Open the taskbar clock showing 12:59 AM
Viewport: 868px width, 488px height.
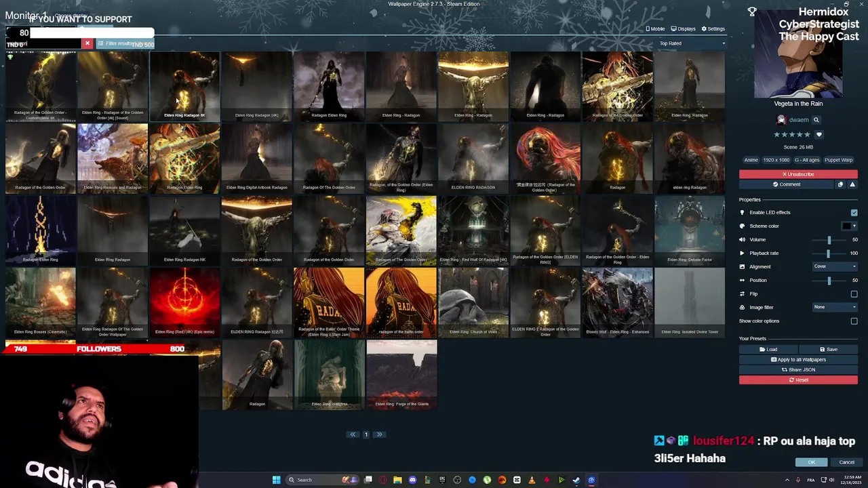coord(851,480)
